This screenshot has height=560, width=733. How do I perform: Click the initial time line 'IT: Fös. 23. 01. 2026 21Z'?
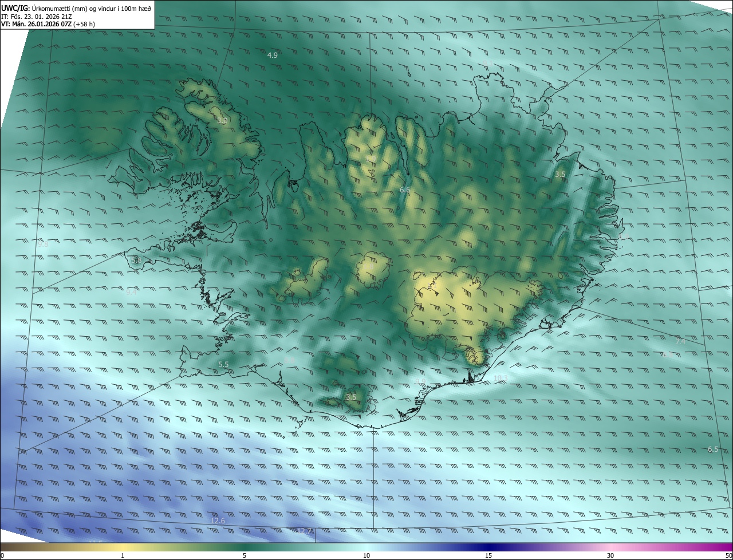point(36,16)
